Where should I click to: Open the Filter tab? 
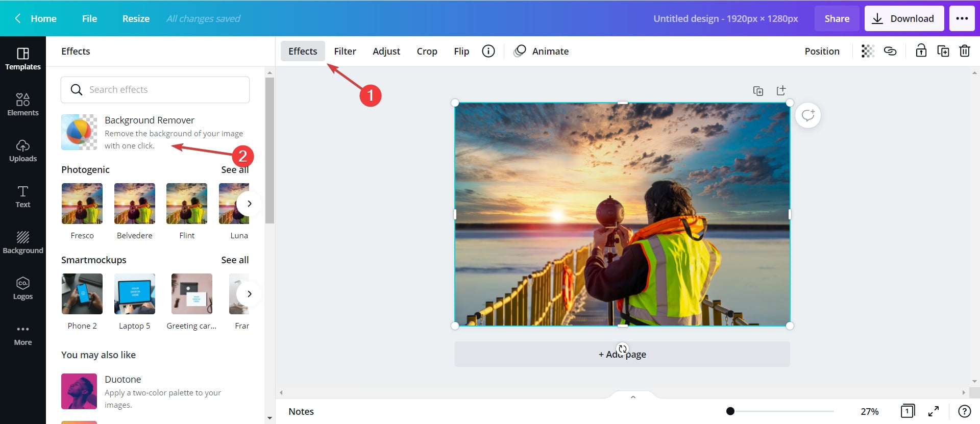345,51
